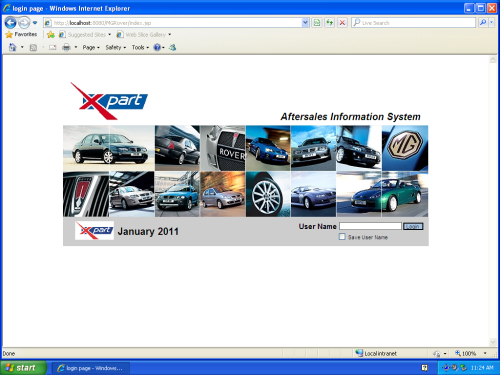Click the taskbar language bar icon
500x375 pixels.
(424, 368)
